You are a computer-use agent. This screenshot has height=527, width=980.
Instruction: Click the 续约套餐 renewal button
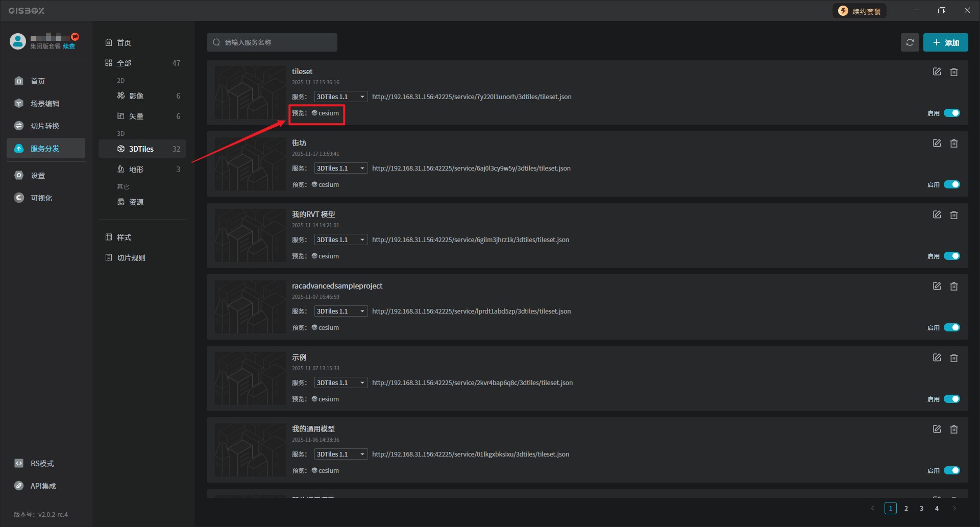click(x=860, y=11)
